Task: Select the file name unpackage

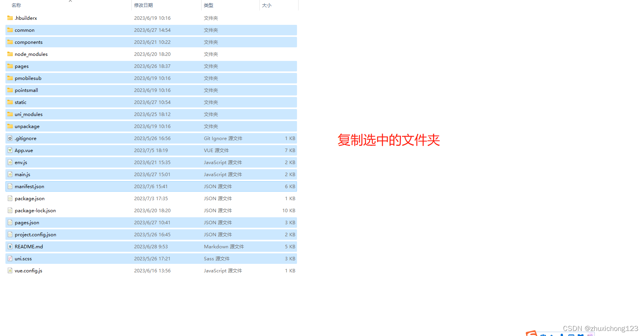Action: point(27,126)
